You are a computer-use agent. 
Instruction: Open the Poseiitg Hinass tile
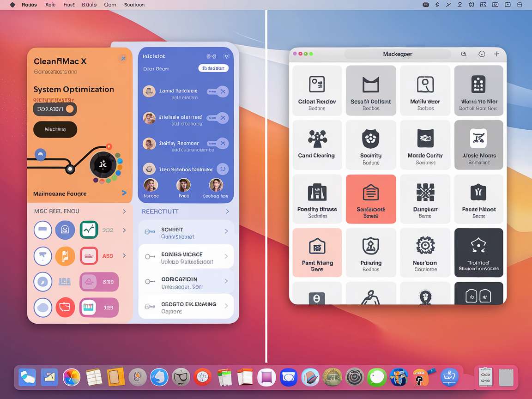(317, 199)
